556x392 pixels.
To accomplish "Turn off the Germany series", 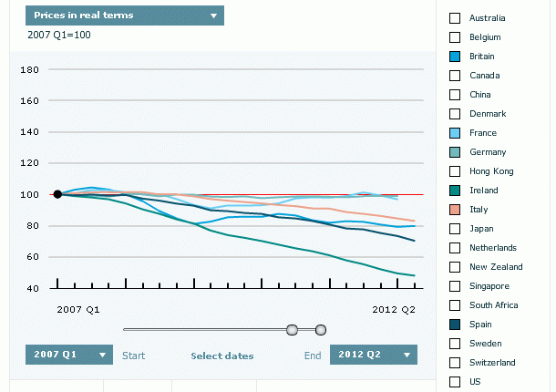I will coord(455,152).
